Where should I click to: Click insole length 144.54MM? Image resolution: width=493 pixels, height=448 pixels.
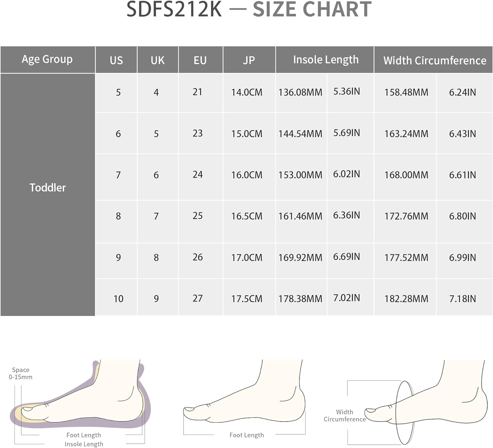(x=300, y=134)
